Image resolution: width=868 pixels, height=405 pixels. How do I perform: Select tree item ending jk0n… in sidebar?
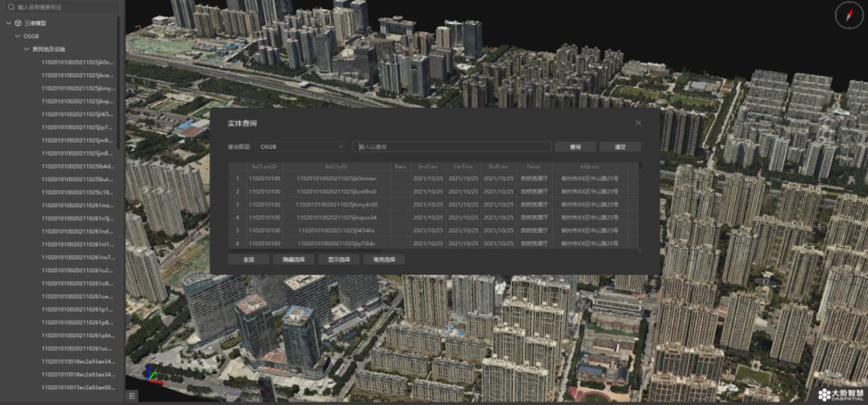[78, 62]
